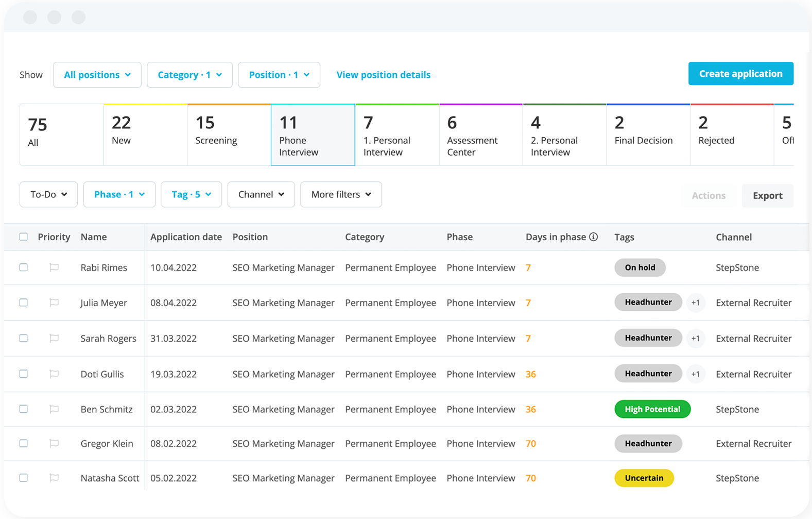This screenshot has height=519, width=812.
Task: Check the Julia Meyer row checkbox
Action: (x=24, y=303)
